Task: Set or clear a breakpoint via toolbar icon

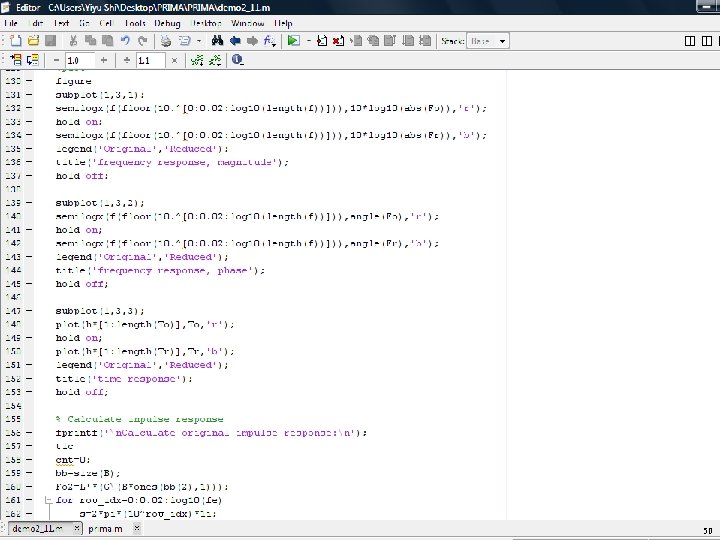Action: coord(322,41)
